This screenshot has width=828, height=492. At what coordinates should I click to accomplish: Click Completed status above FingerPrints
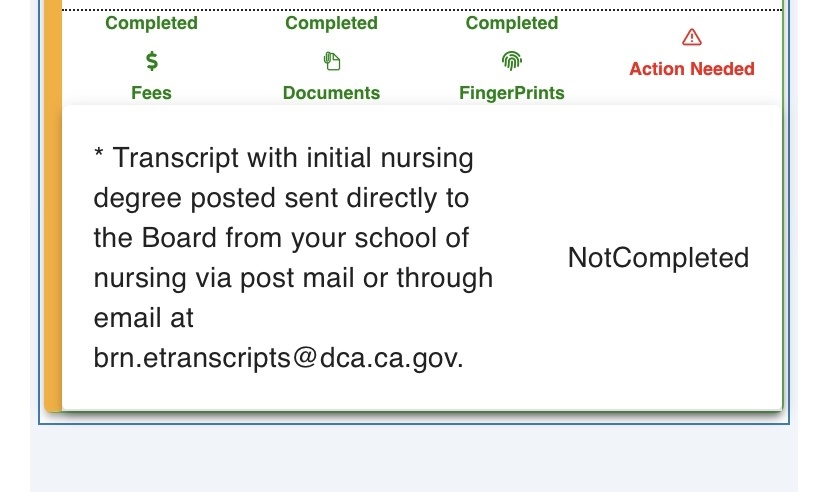point(512,23)
